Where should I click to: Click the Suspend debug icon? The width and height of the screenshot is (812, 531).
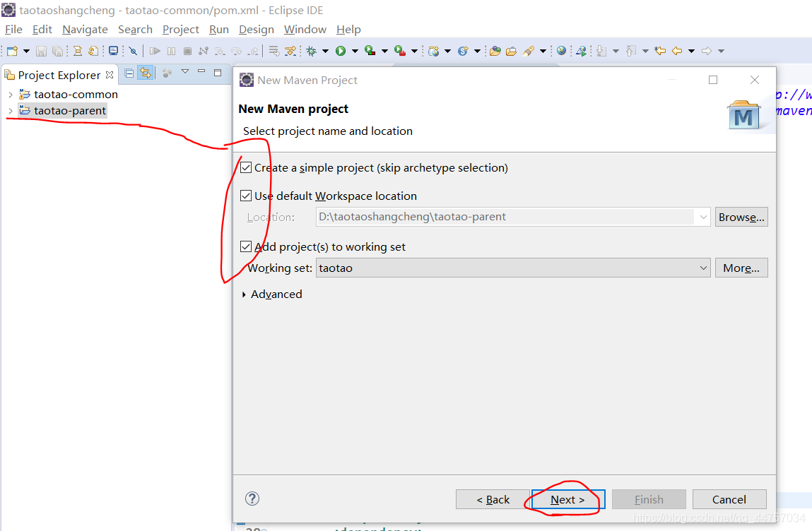pos(172,51)
